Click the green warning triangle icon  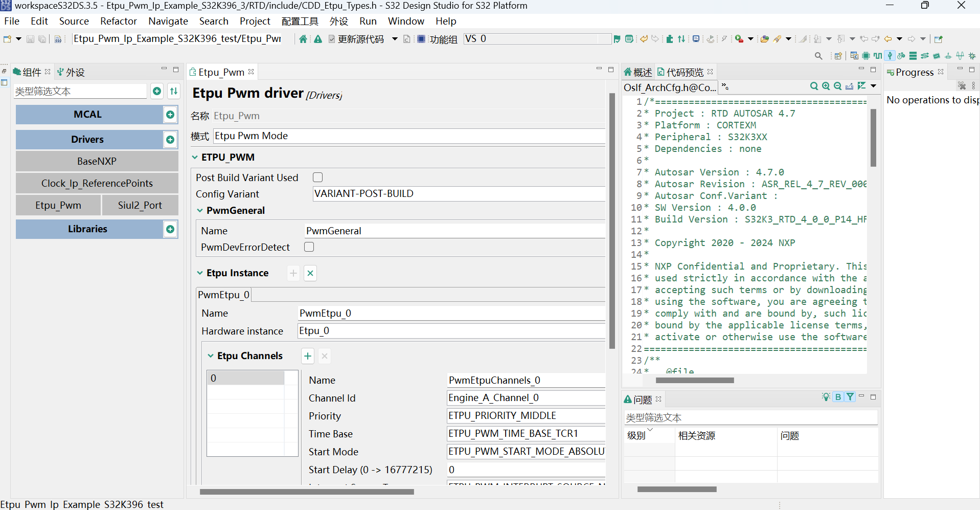click(x=318, y=39)
